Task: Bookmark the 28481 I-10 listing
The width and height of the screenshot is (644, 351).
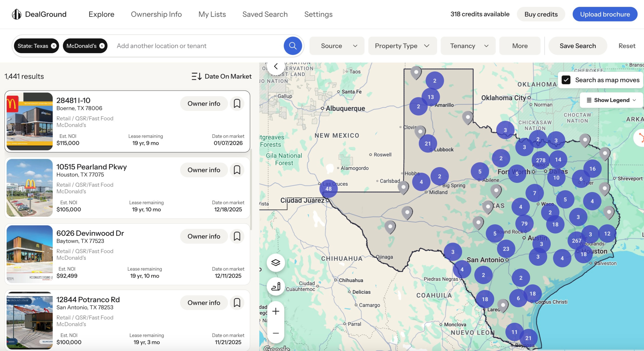Action: pyautogui.click(x=237, y=103)
